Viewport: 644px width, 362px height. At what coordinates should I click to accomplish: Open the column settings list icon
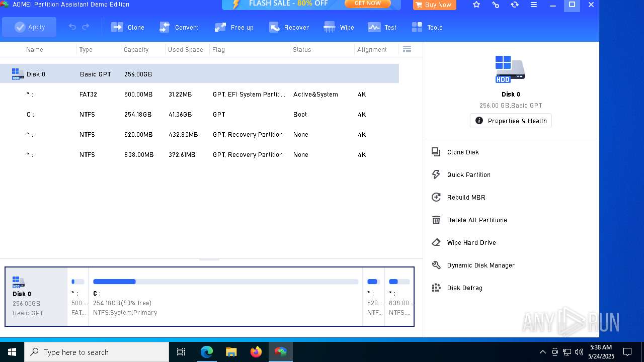(407, 49)
